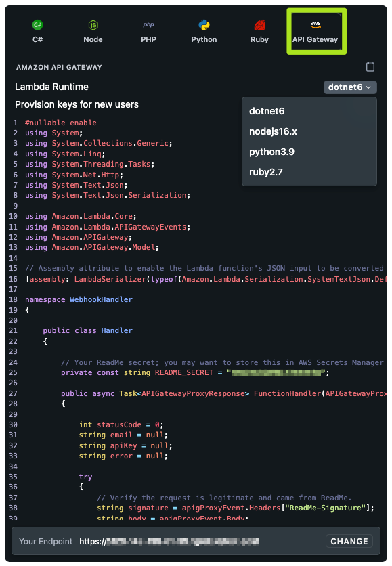Click 'string email = null;' line
This screenshot has height=566, width=392.
point(123,435)
